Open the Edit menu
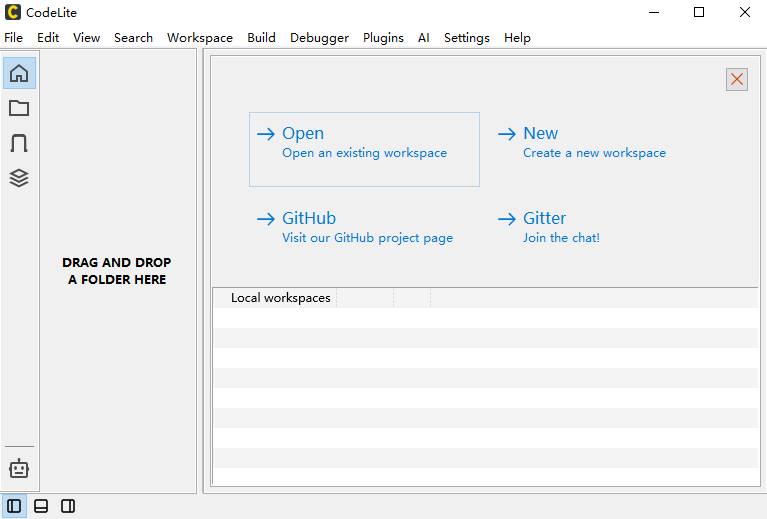Viewport: 767px width, 519px height. tap(48, 38)
